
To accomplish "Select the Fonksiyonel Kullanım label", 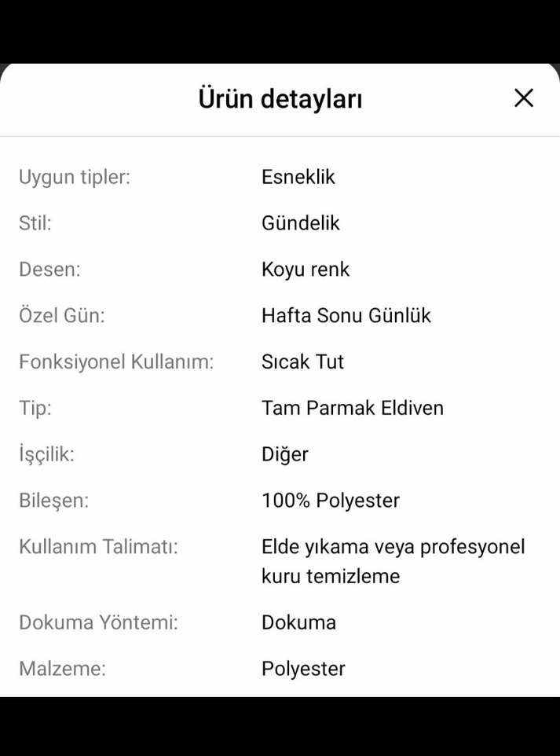I will [x=115, y=361].
